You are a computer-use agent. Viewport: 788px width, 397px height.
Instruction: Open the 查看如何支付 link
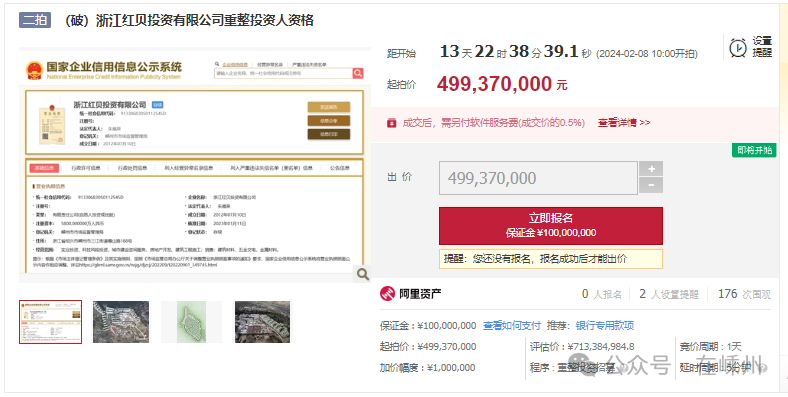(x=512, y=326)
